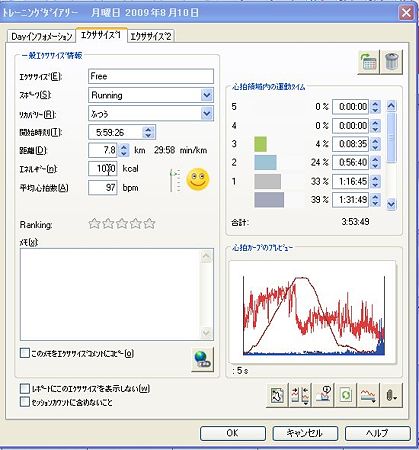
Task: Click the heart rate zones scroll down arrow
Action: pos(391,204)
